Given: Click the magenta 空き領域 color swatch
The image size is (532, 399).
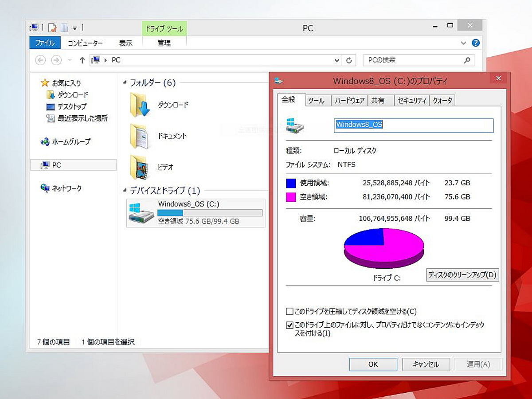Looking at the screenshot, I should (x=291, y=197).
